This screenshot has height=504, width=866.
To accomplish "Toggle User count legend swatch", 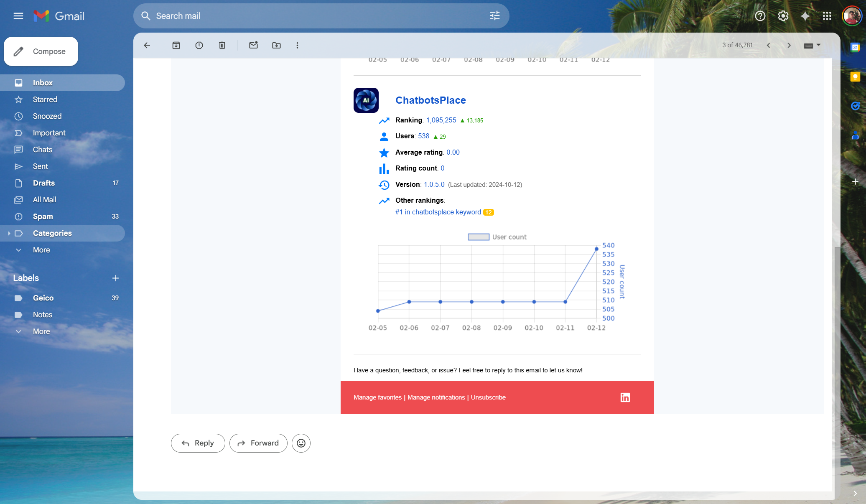I will pyautogui.click(x=479, y=237).
